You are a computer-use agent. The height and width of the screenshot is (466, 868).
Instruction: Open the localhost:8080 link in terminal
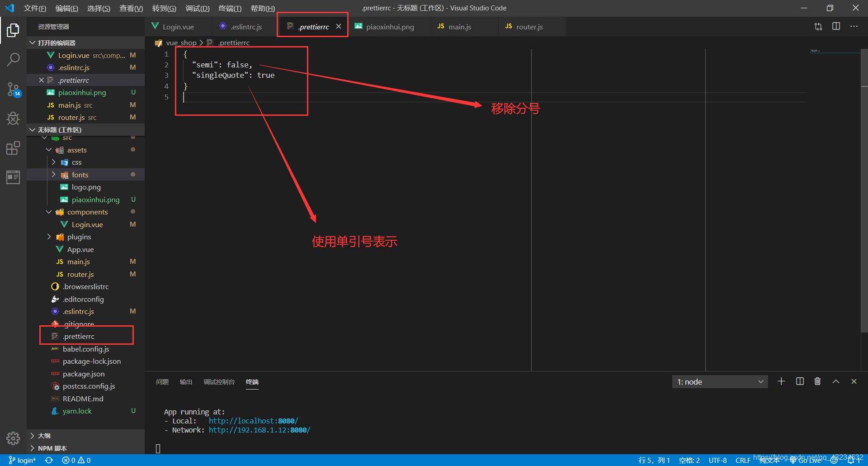253,421
